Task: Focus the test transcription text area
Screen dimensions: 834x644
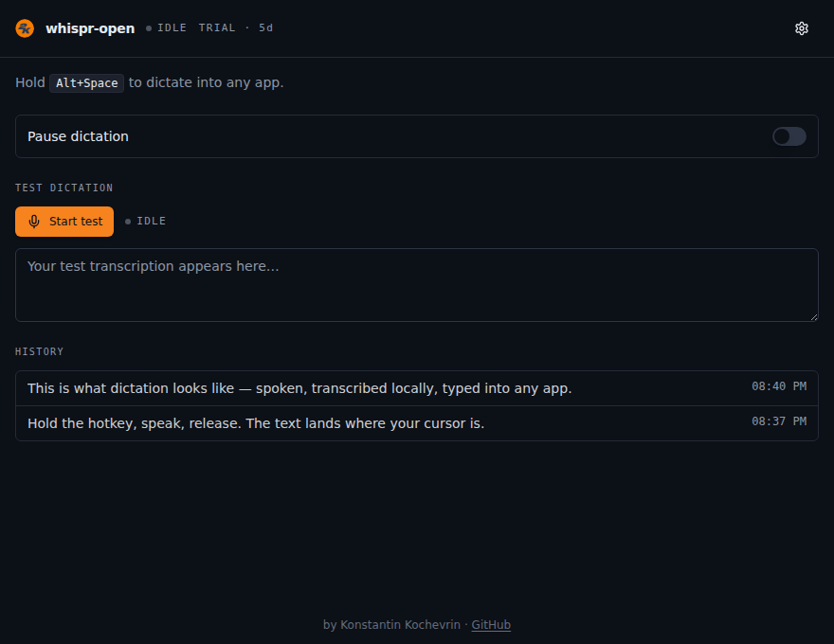Action: point(416,285)
